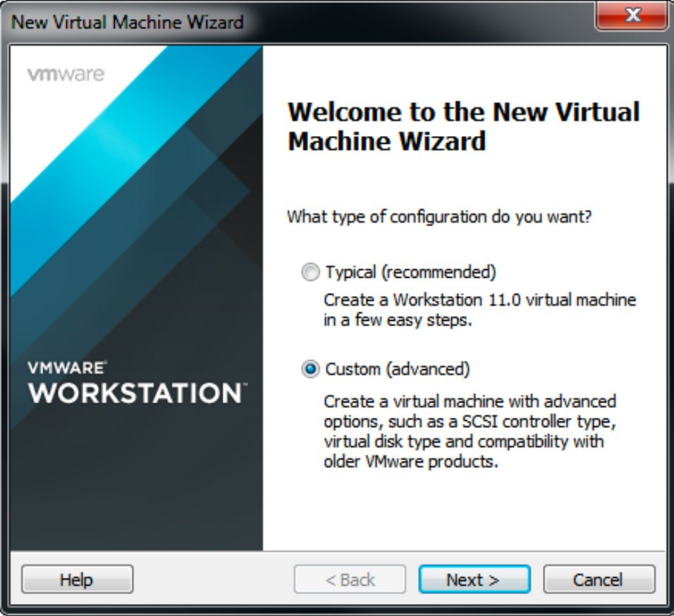Click the 'Create a Workstation 11.0 virtual machine' description
The height and width of the screenshot is (616, 674).
479,309
